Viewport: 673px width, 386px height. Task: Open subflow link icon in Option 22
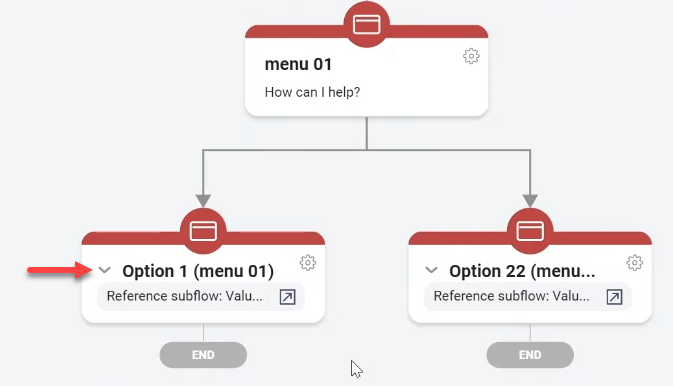coord(614,297)
